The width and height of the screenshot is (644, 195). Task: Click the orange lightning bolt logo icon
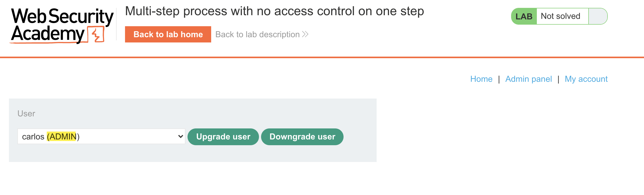[x=96, y=35]
